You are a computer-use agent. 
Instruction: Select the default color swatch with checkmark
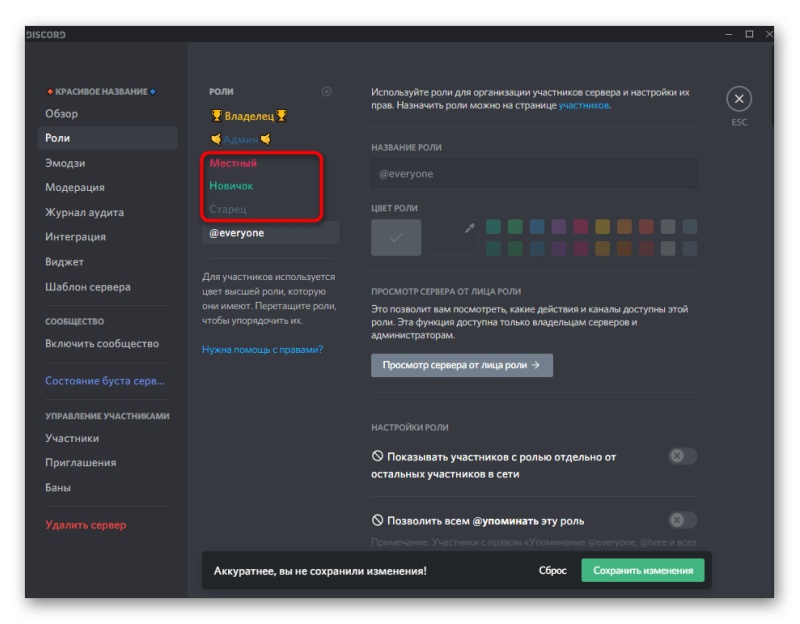396,237
